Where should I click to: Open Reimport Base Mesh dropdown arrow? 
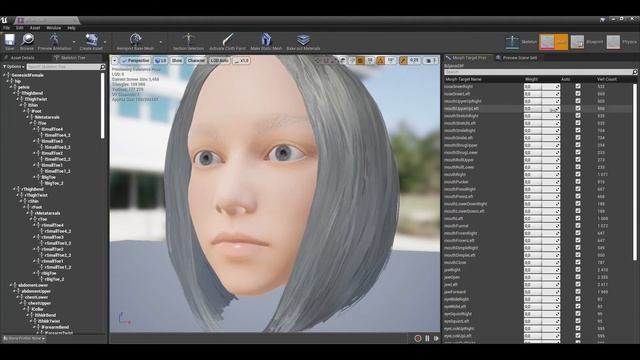pyautogui.click(x=160, y=42)
